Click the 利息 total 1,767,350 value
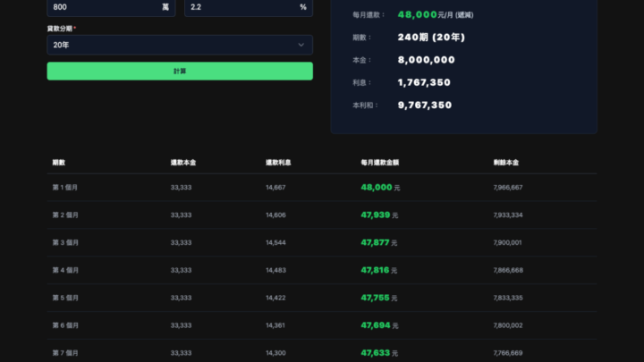644x362 pixels. (x=424, y=82)
